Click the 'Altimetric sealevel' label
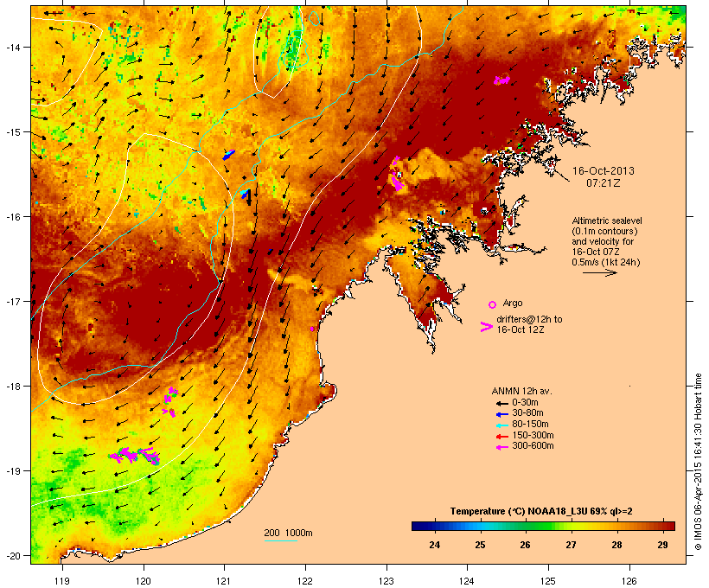 [x=607, y=220]
